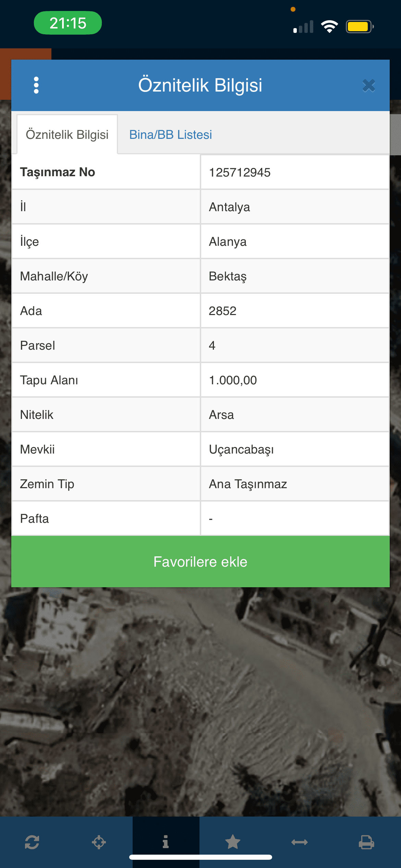
Task: Open the three-dot options menu
Action: (x=36, y=85)
